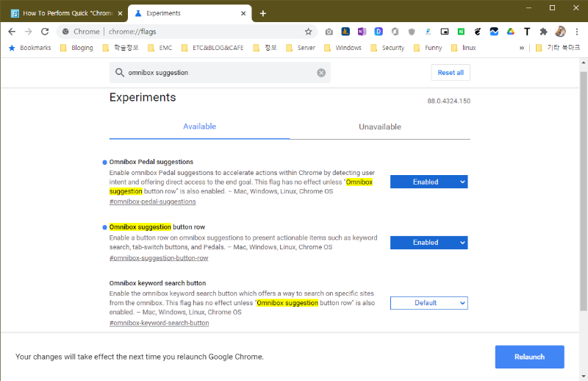
Task: Expand Omnibox keyword search button Default dropdown
Action: tap(429, 303)
